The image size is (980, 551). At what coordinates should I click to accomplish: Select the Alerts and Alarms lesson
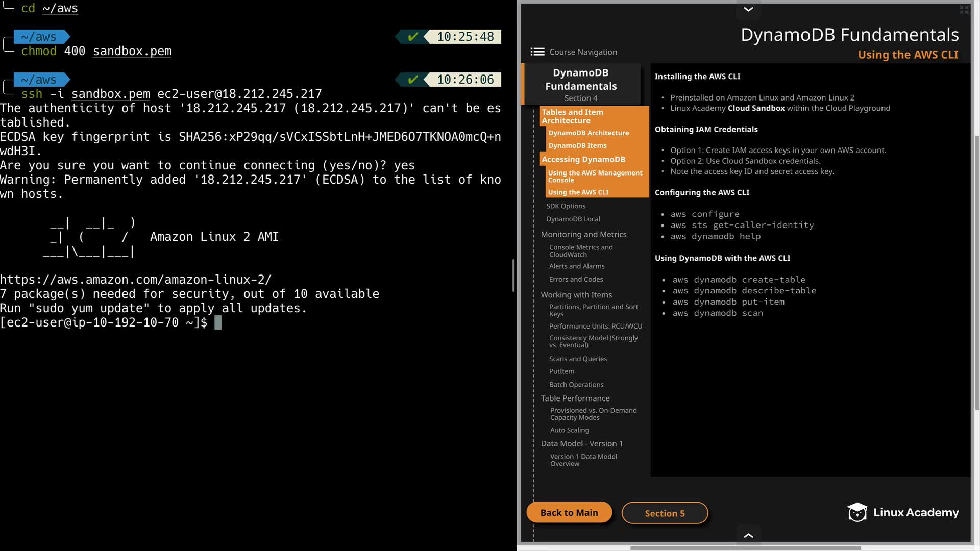pyautogui.click(x=577, y=266)
